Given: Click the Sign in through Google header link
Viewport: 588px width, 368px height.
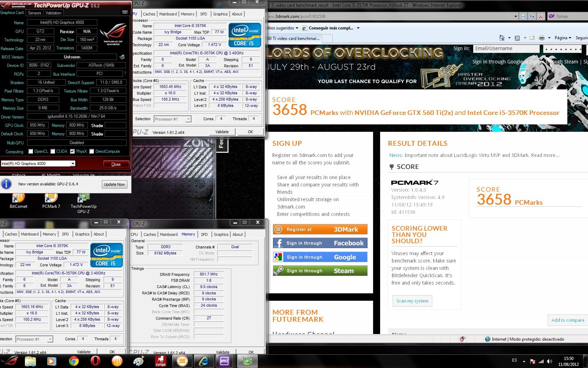Looking at the screenshot, I should tap(497, 62).
